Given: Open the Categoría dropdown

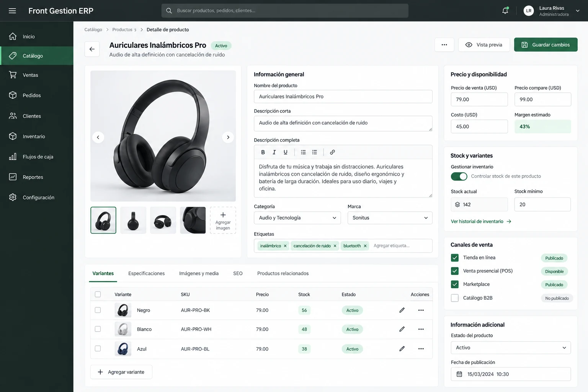Looking at the screenshot, I should pos(297,218).
